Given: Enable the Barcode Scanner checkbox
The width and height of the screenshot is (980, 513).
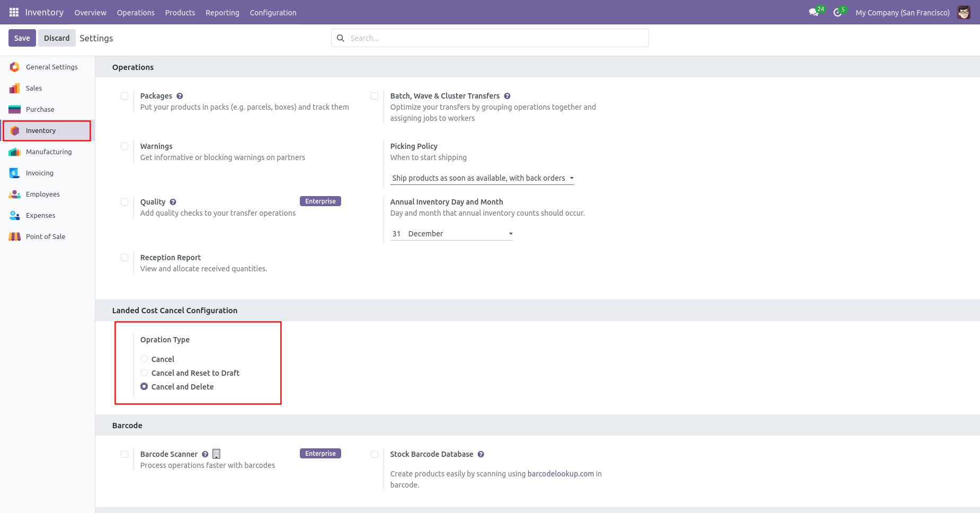Looking at the screenshot, I should [124, 454].
